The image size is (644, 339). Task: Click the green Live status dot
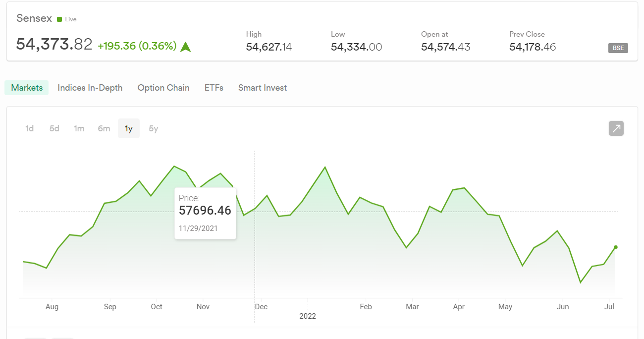coord(59,19)
